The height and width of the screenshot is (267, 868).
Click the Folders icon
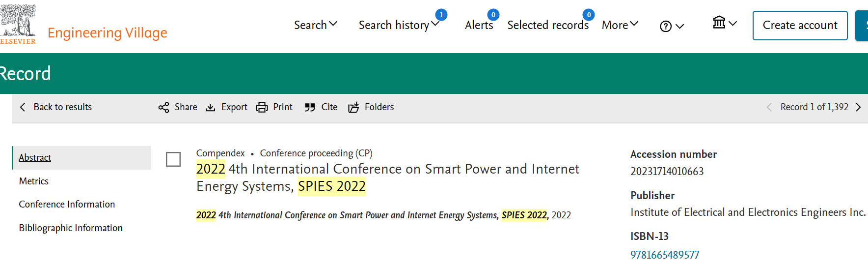[x=353, y=107]
